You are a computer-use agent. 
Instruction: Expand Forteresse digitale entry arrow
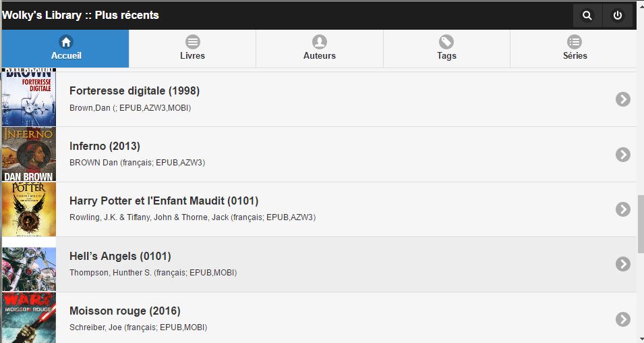[x=623, y=99]
